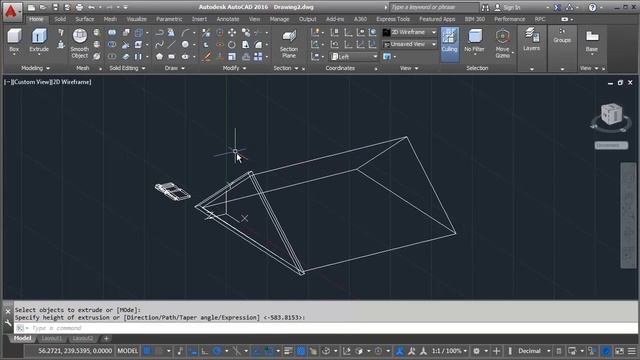Click the Type a command input field
Image resolution: width=640 pixels, height=360 pixels.
tap(327, 328)
